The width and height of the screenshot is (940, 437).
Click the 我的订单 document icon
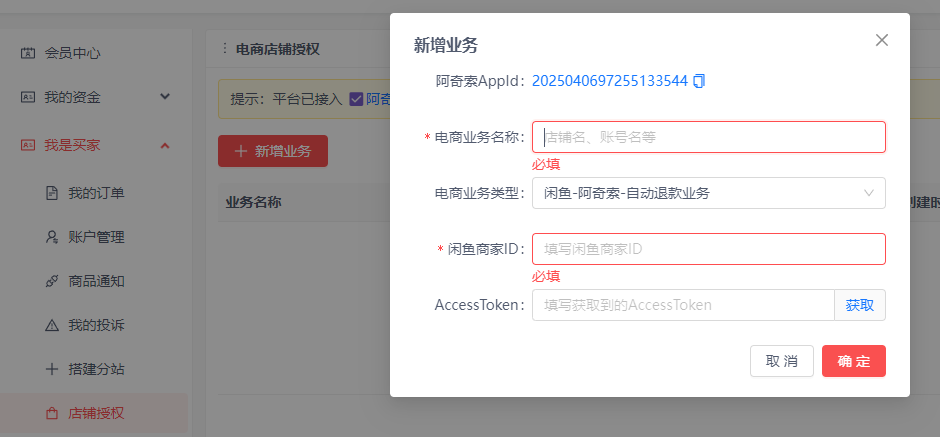(x=52, y=193)
